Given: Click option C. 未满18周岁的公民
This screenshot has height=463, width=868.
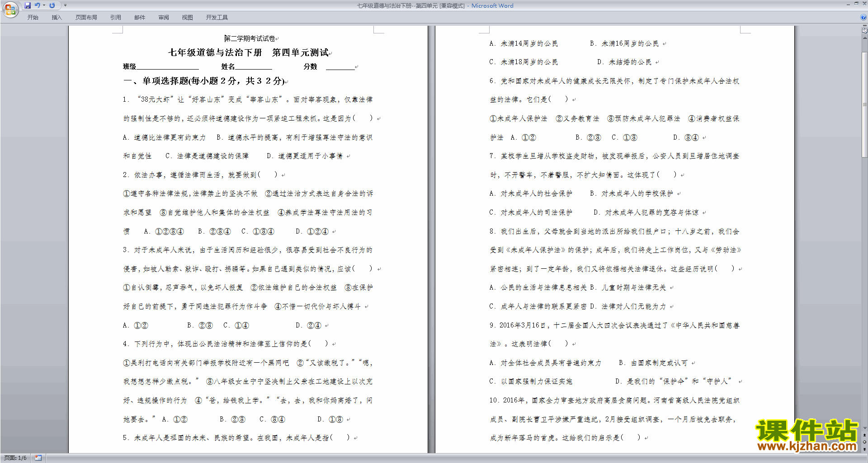Looking at the screenshot, I should tap(524, 62).
